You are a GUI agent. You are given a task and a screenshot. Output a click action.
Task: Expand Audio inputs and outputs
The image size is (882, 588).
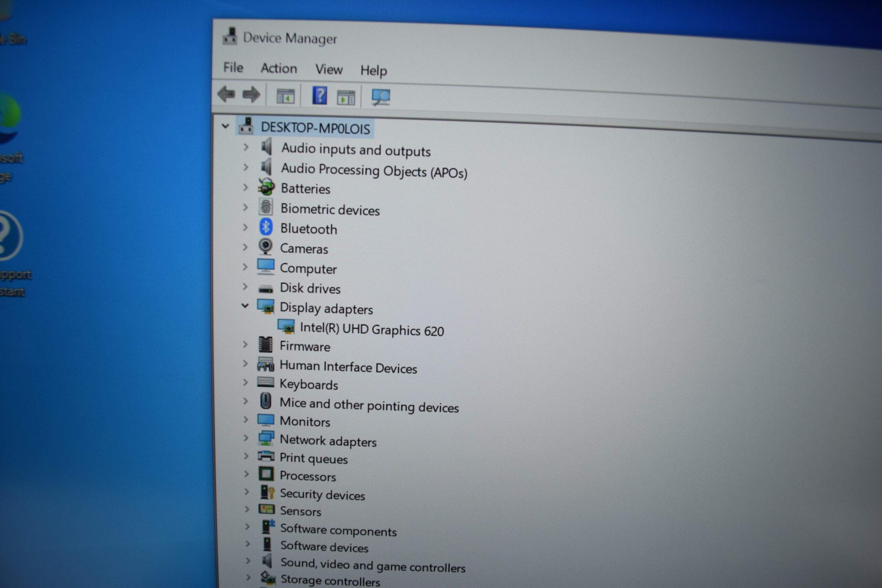pos(246,147)
